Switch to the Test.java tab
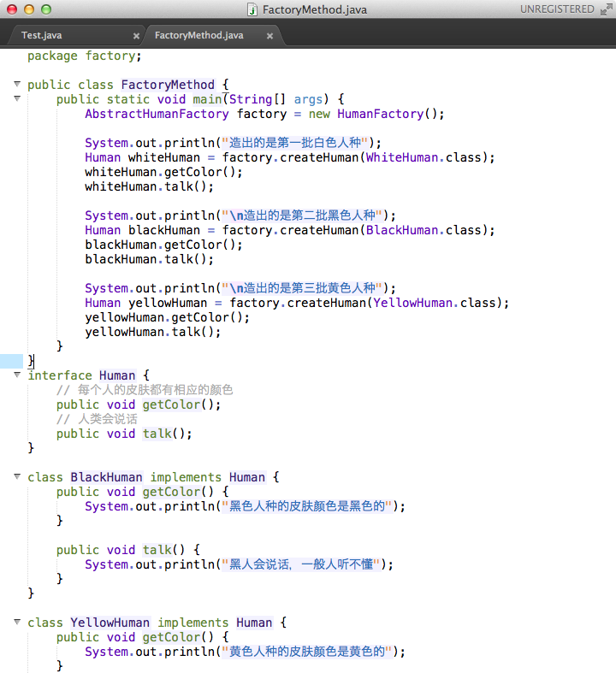Viewport: 616px width, 673px height. tap(42, 35)
